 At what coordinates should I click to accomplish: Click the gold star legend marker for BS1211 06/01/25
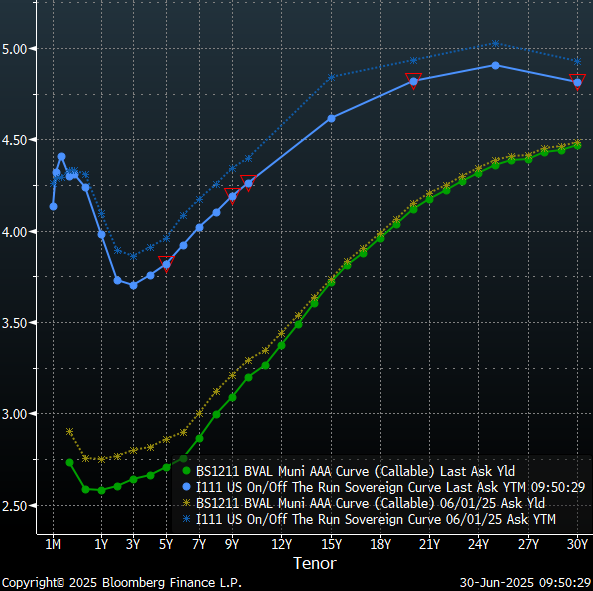point(186,503)
